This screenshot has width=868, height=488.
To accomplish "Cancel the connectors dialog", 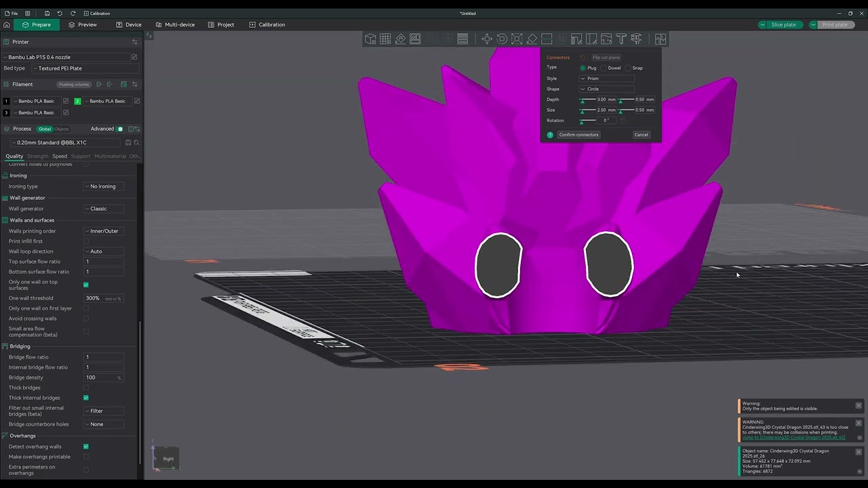I will [x=641, y=135].
